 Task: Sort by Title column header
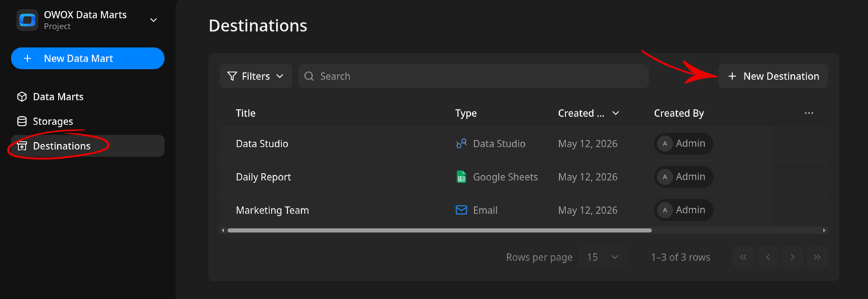click(x=245, y=113)
